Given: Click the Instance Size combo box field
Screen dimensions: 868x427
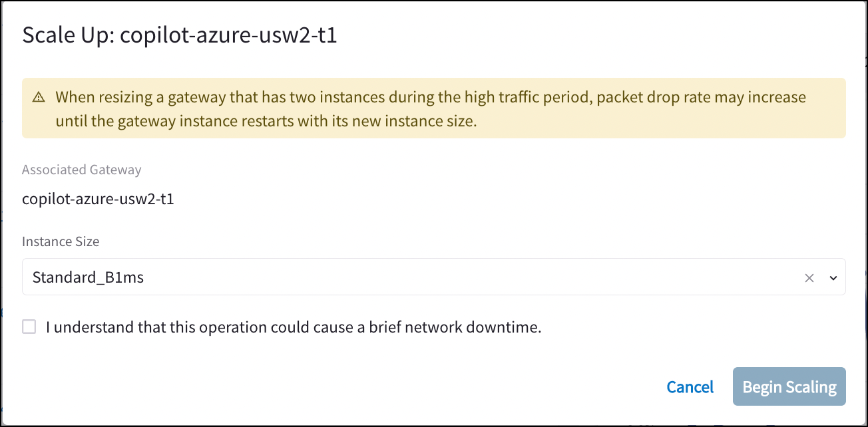Looking at the screenshot, I should point(399,277).
